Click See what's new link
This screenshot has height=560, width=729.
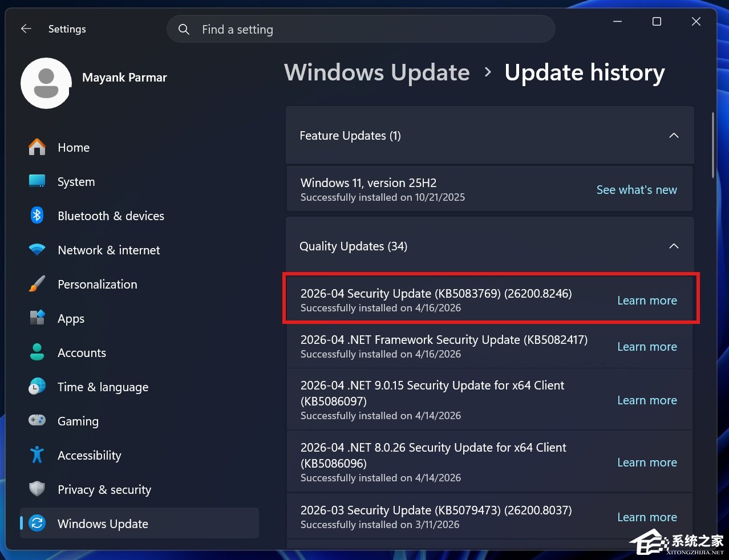click(637, 190)
